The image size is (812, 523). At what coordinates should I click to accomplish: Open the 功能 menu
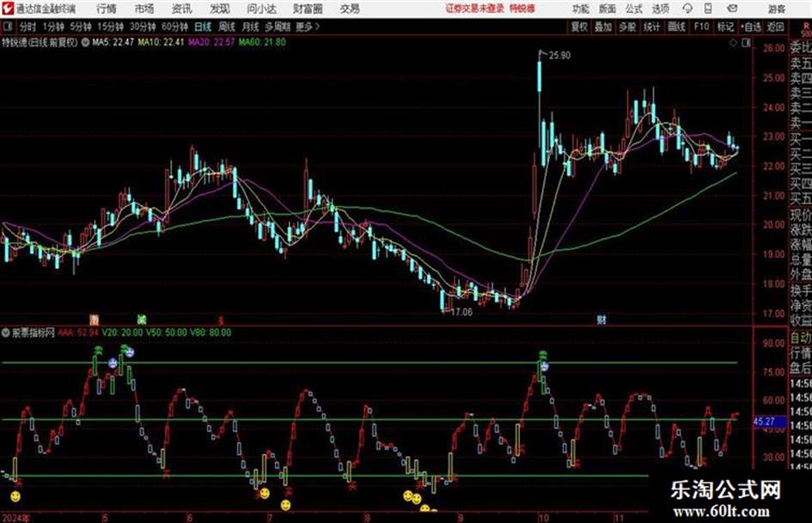point(581,9)
